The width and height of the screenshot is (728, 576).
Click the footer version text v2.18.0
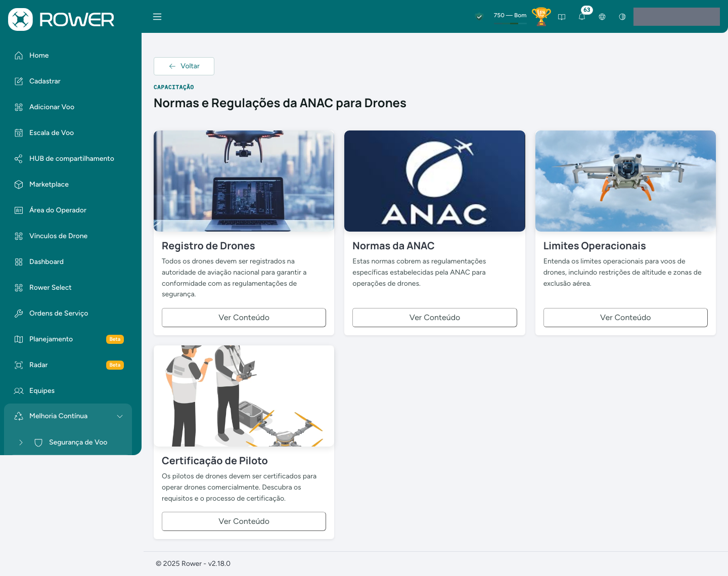219,564
